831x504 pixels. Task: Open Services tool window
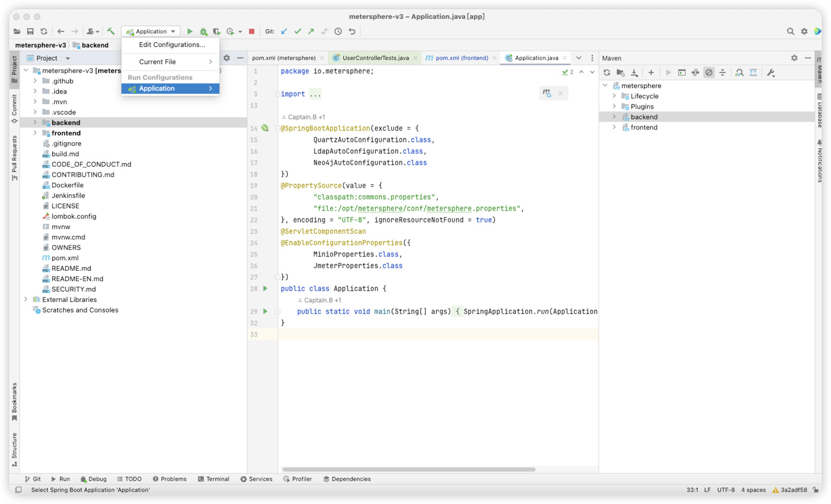256,479
